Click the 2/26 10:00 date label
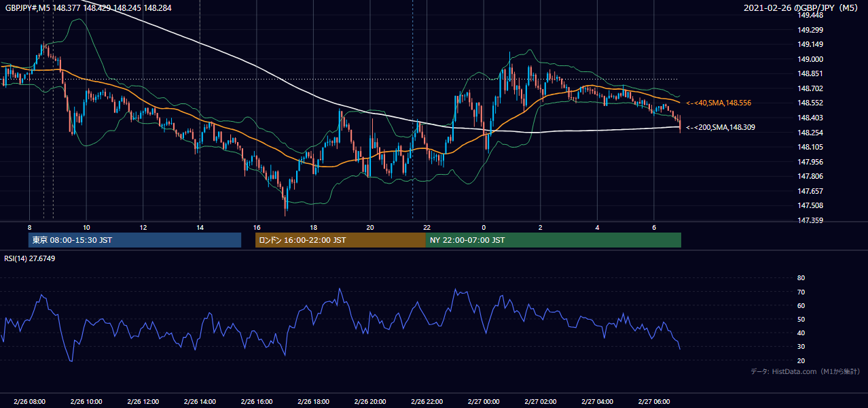The height and width of the screenshot is (408, 868). coord(86,401)
